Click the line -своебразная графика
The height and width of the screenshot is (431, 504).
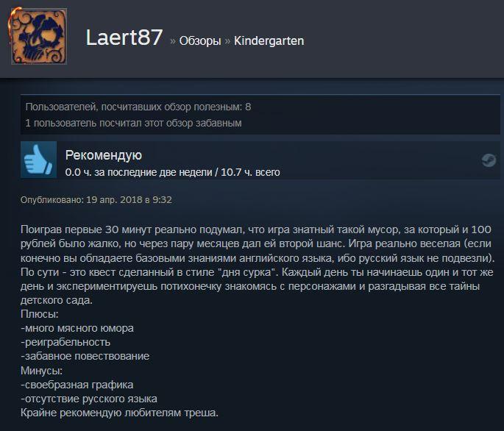coord(77,385)
